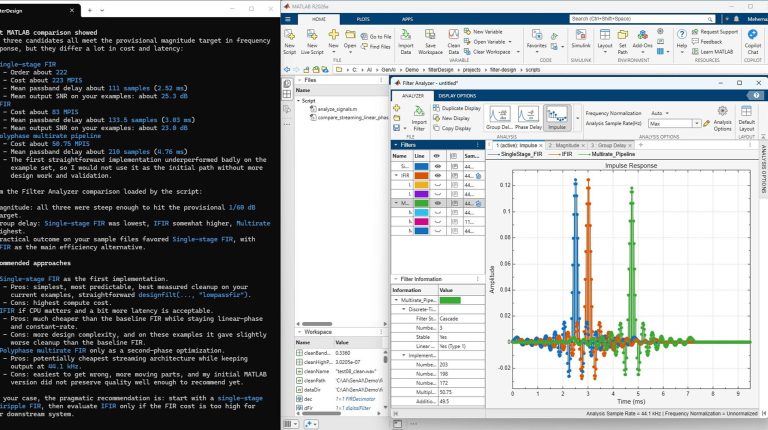Viewport: 768px width, 430px height.
Task: Open Clear Workspace dropdown arrow
Action: click(518, 52)
